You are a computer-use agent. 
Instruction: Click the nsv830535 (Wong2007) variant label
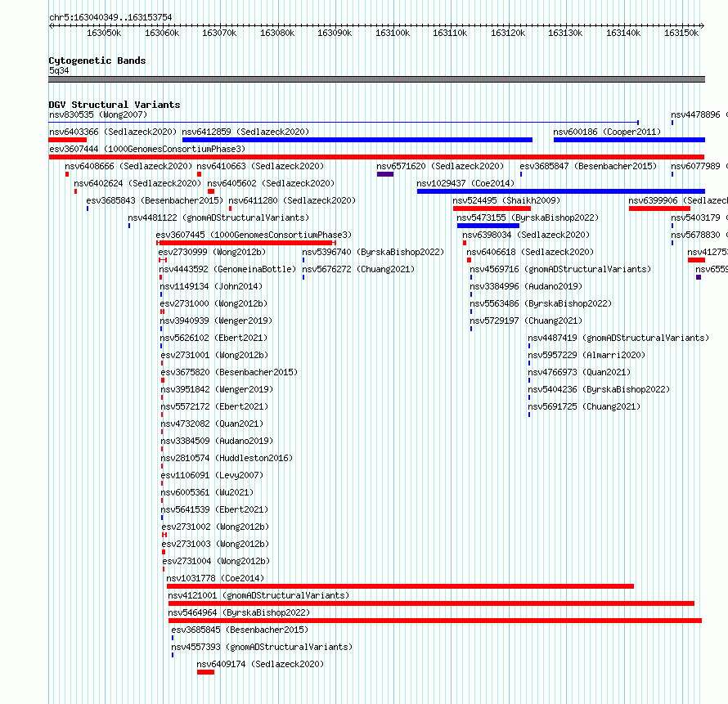[x=98, y=114]
